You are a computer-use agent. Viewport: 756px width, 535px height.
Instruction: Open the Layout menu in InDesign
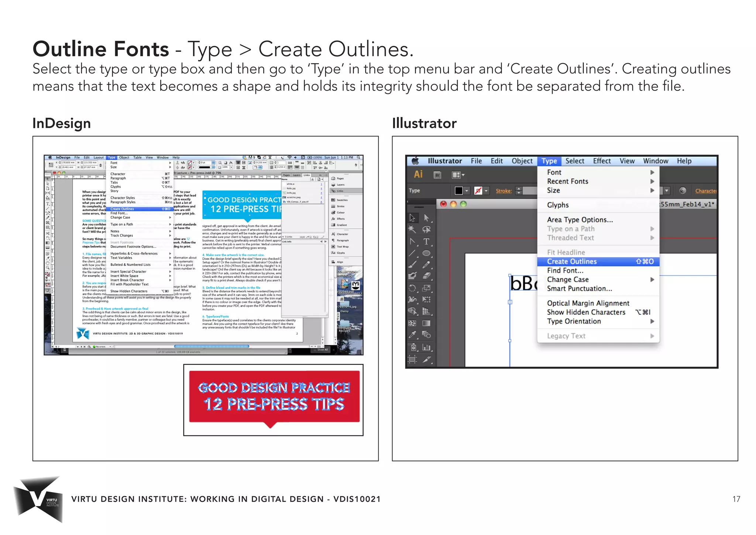click(99, 157)
